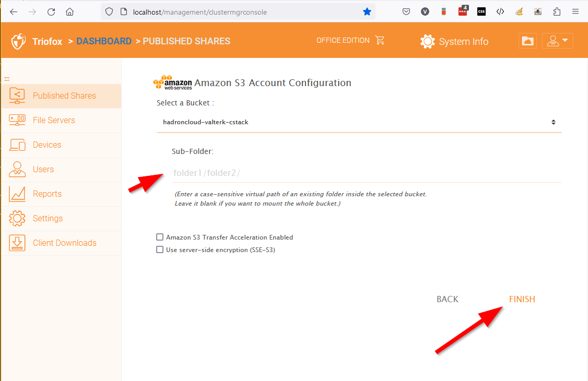This screenshot has width=588, height=381.
Task: Enable Amazon S3 Transfer Acceleration checkbox
Action: pyautogui.click(x=160, y=237)
